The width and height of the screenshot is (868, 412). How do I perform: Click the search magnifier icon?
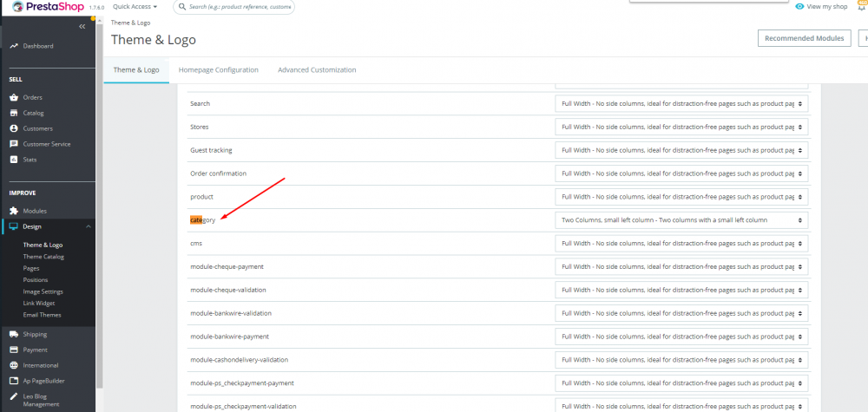181,7
